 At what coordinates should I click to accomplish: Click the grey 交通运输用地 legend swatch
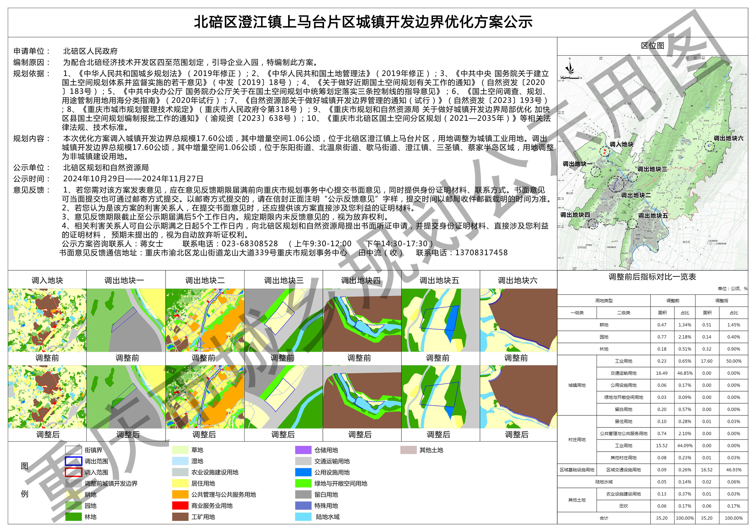pos(303,461)
